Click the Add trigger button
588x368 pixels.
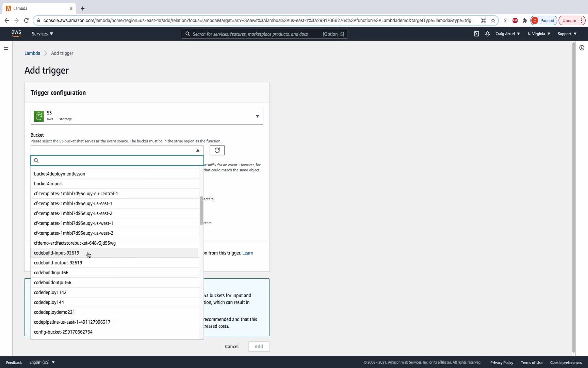pyautogui.click(x=259, y=347)
